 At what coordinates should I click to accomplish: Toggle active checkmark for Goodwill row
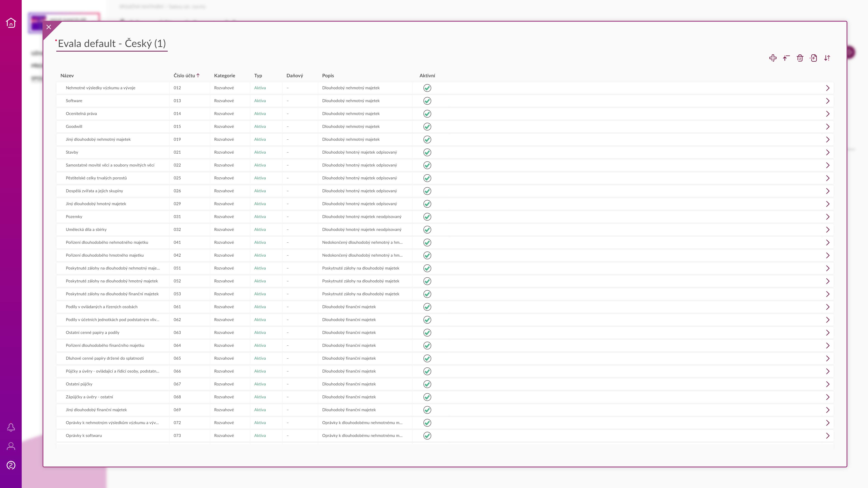point(427,127)
